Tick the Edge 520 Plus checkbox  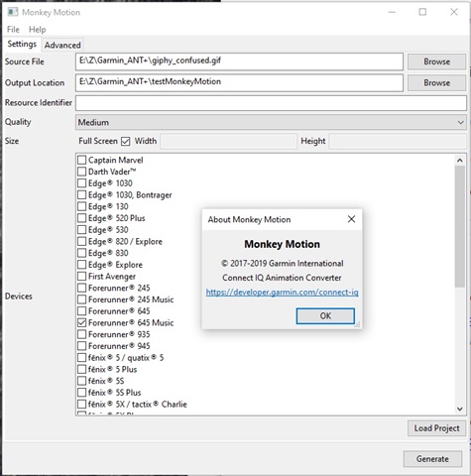[x=81, y=218]
